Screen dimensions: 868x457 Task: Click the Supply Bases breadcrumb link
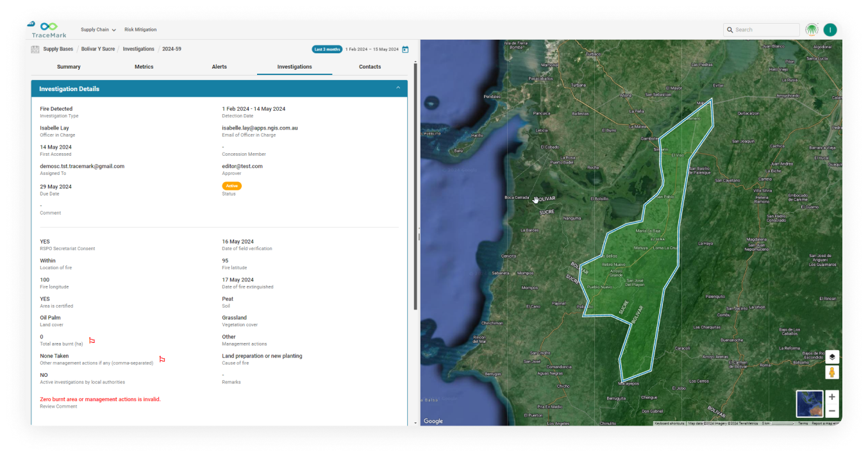click(x=58, y=49)
